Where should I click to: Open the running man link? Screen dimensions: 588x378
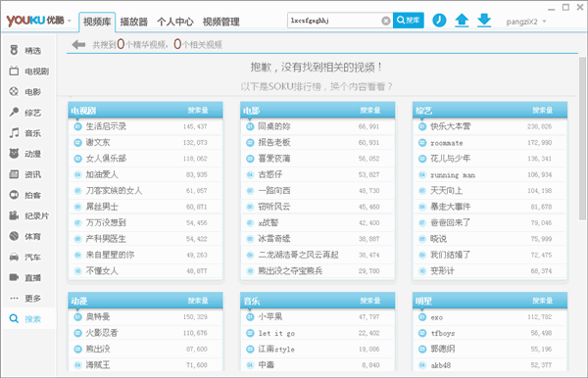coord(453,175)
